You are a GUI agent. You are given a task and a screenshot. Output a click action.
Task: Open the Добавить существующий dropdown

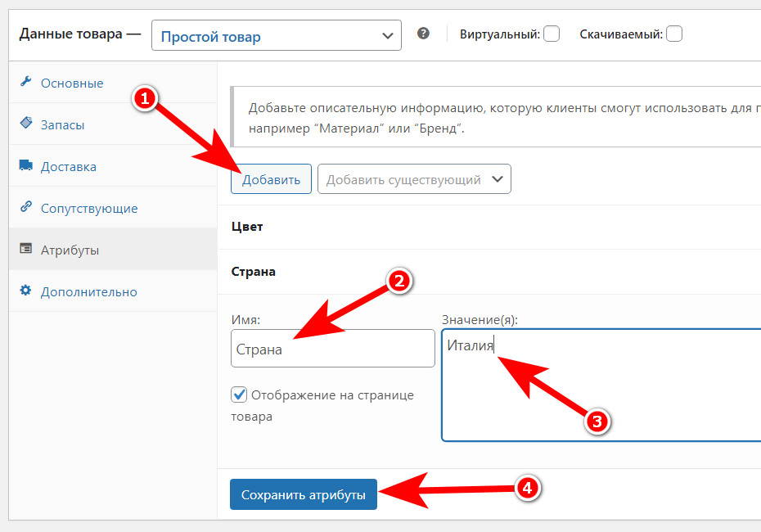(414, 179)
